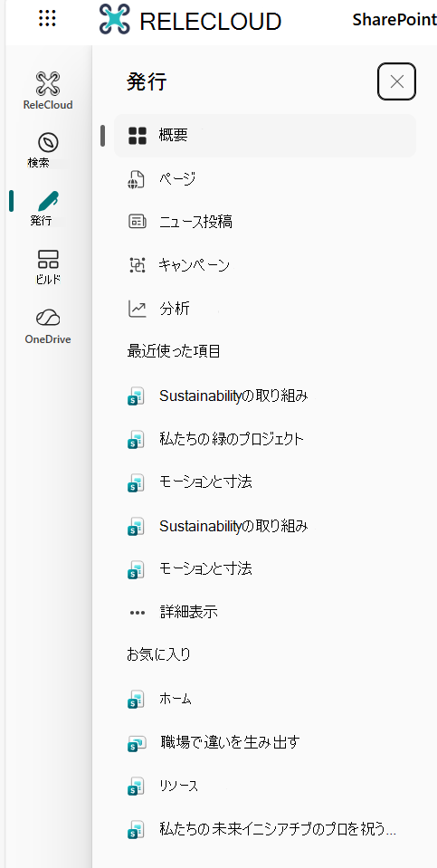Screen dimensions: 437x868
Task: Open the キャンペーン menu item
Action: pyautogui.click(x=265, y=266)
